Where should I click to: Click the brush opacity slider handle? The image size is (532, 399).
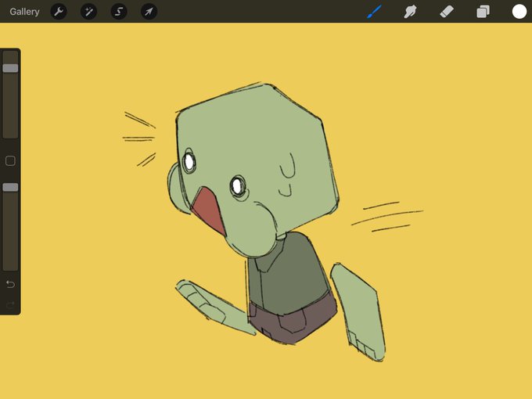10,187
